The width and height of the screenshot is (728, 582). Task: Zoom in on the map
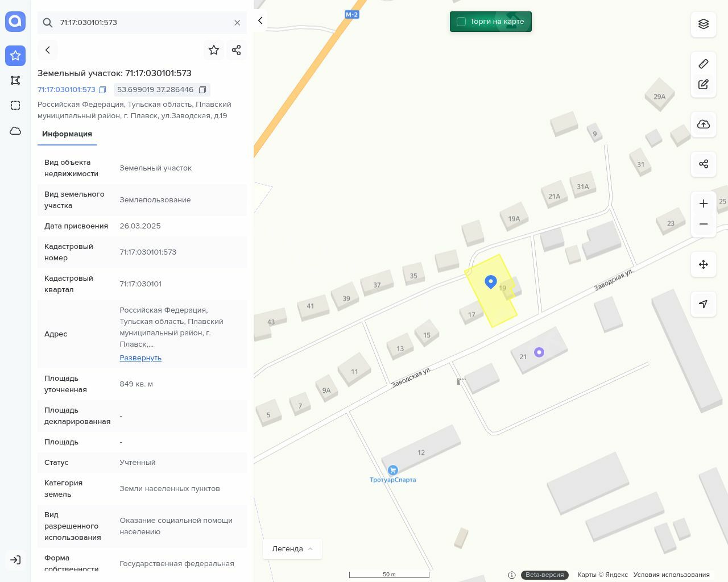(x=703, y=203)
